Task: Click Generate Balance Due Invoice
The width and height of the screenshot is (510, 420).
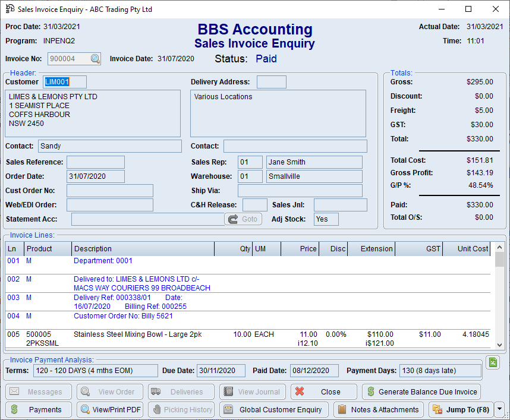Action: [421, 391]
